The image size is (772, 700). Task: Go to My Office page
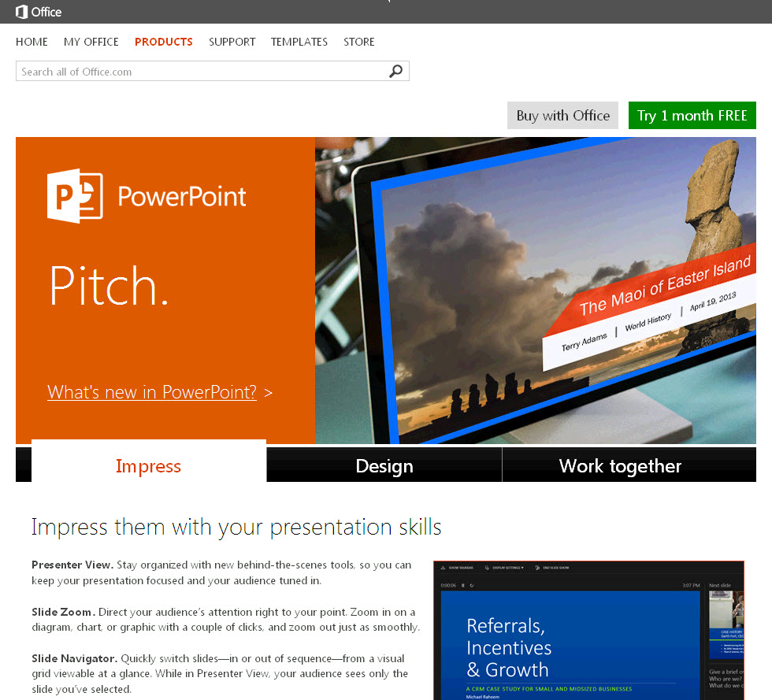91,42
